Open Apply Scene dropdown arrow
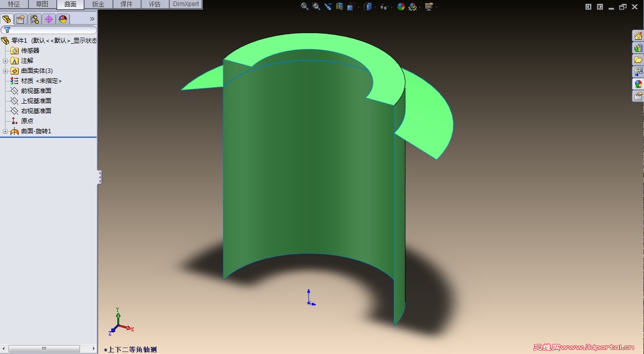 pos(419,7)
